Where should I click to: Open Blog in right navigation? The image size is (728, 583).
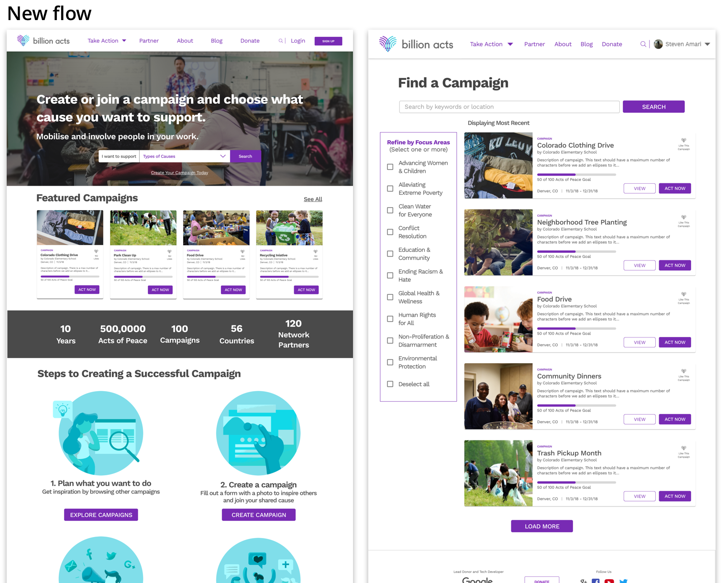(x=586, y=44)
